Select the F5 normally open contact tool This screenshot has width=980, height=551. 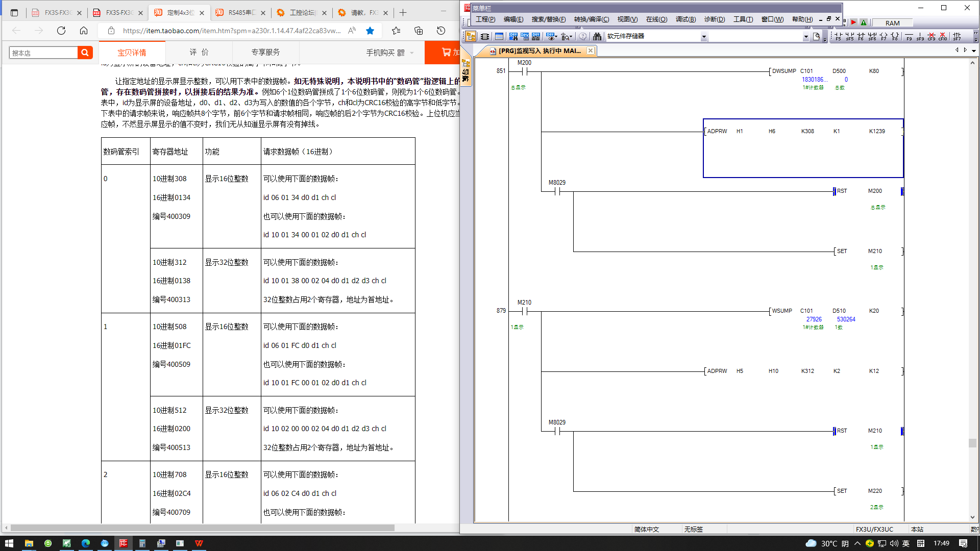(838, 36)
